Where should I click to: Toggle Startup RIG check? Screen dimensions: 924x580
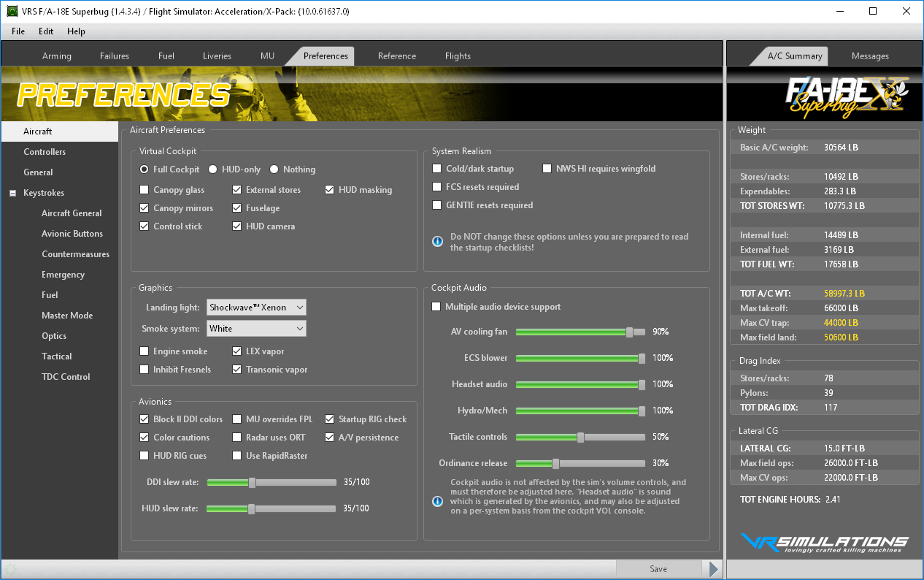[330, 419]
